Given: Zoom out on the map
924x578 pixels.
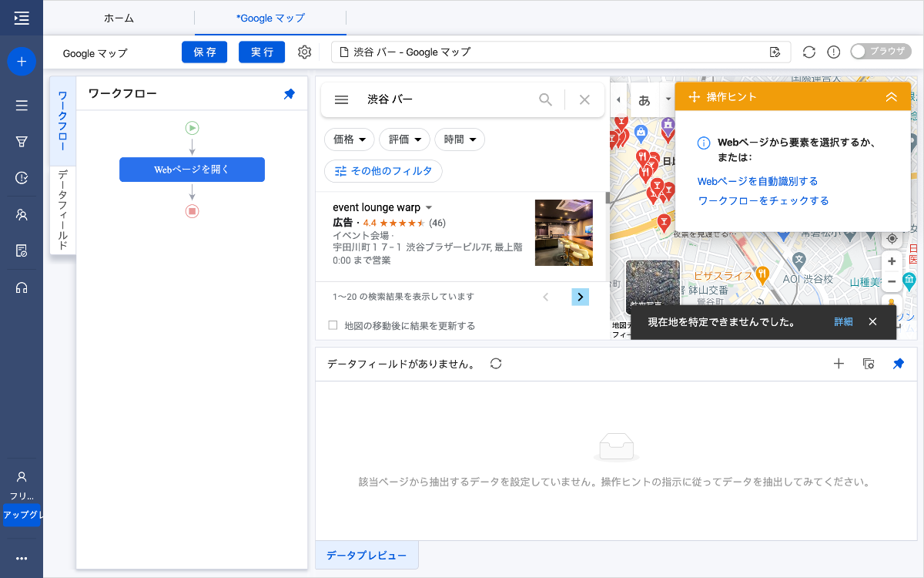Looking at the screenshot, I should 892,281.
